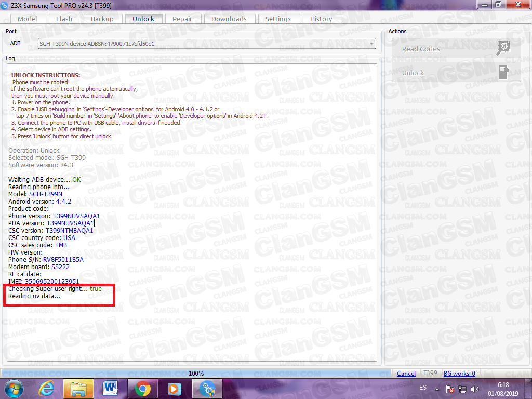532x399 pixels.
Task: Click the 'CSC version: T399NTMBAQA1' line
Action: (x=51, y=230)
